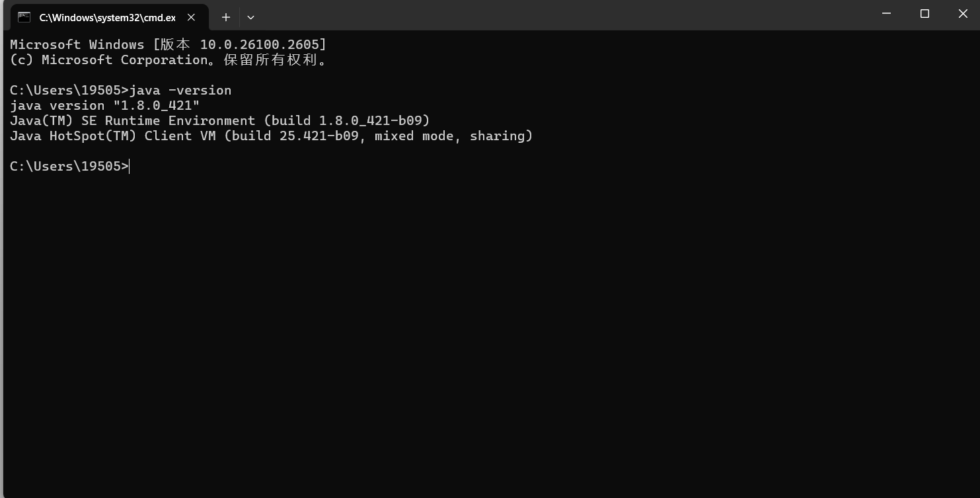980x498 pixels.
Task: Click the empty title bar area
Action: pyautogui.click(x=562, y=16)
